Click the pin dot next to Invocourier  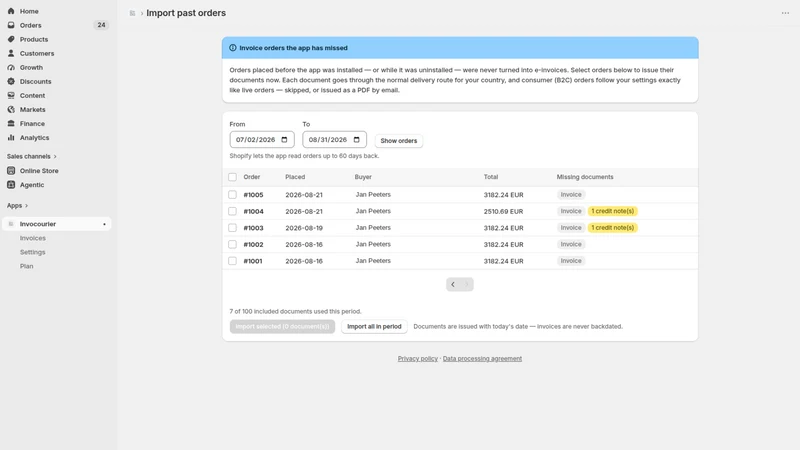coord(105,224)
